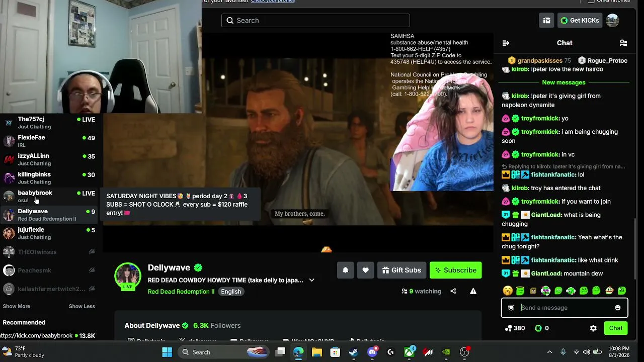644x362 pixels.
Task: Click the English language tag
Action: 231,292
